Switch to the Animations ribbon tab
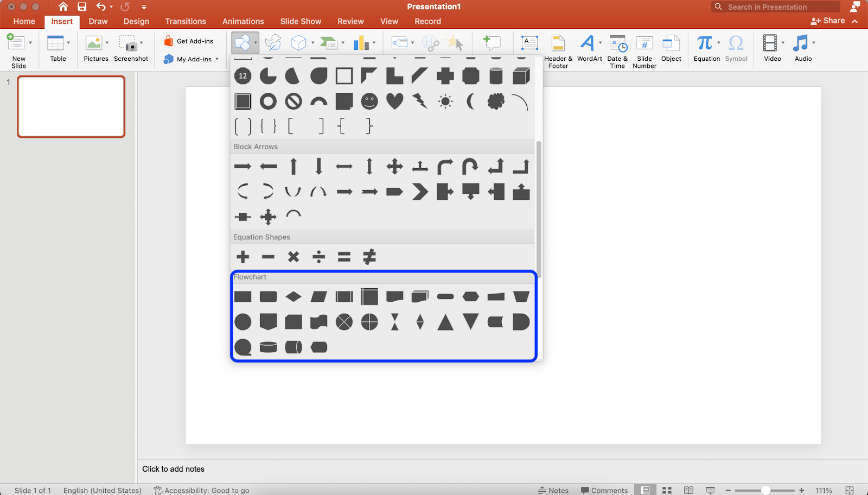This screenshot has width=868, height=495. click(x=242, y=21)
